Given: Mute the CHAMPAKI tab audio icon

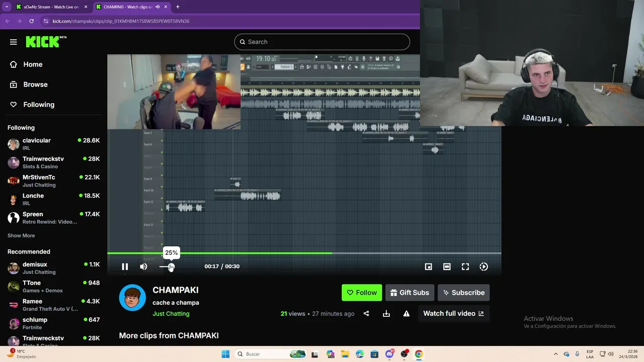Looking at the screenshot, I should (158, 7).
